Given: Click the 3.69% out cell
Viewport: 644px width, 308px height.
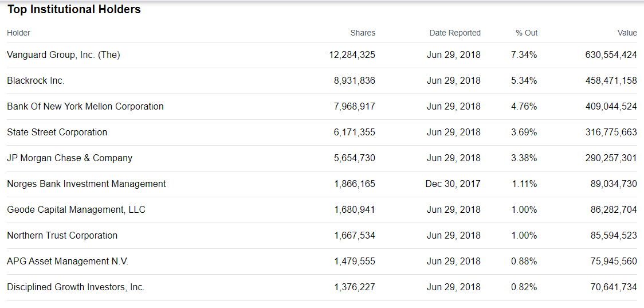Looking at the screenshot, I should (524, 132).
